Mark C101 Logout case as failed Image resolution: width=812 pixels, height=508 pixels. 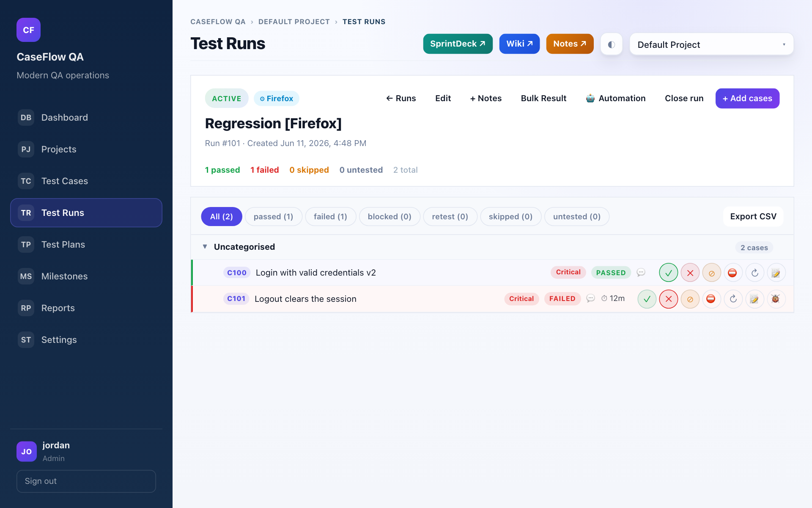click(x=668, y=299)
